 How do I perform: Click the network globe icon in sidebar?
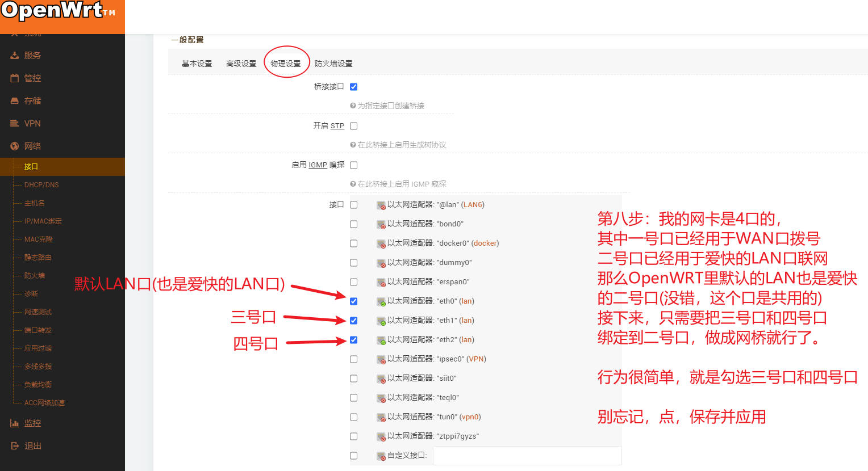15,146
